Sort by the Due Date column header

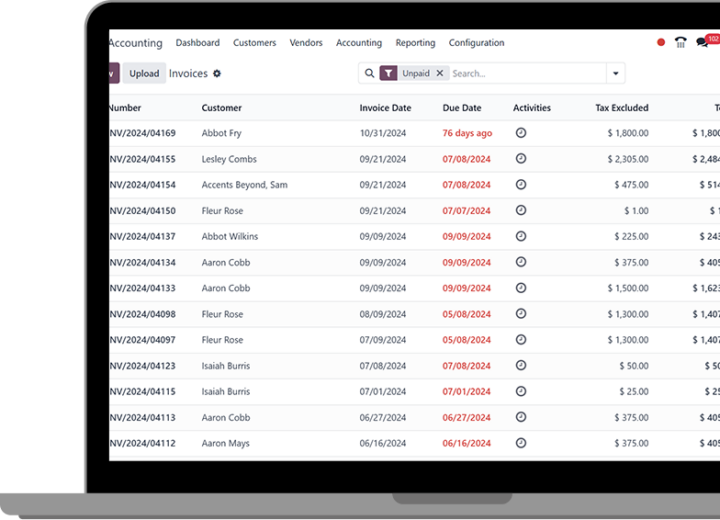[x=462, y=108]
